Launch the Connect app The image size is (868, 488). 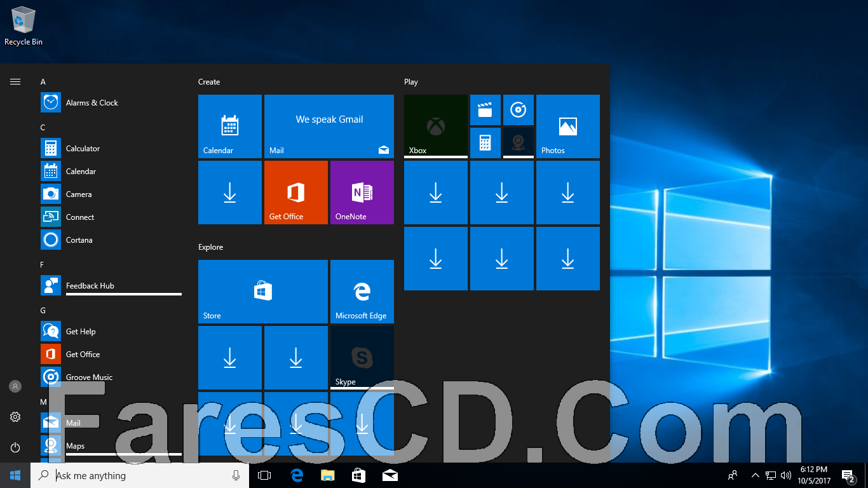tap(111, 217)
